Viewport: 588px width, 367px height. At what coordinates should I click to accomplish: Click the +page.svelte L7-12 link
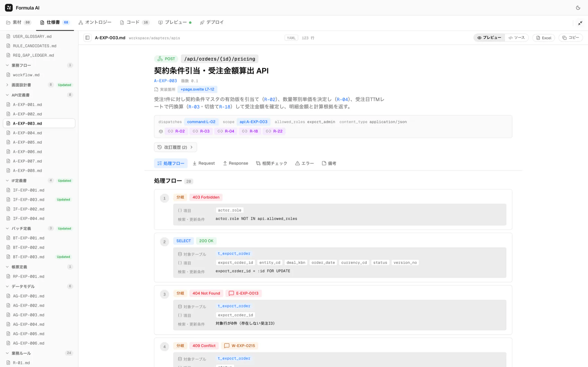pos(197,90)
